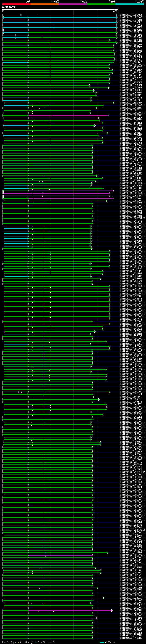Click the cyan ~100% identity legend segment
146x644 pixels.
click(130, 4)
